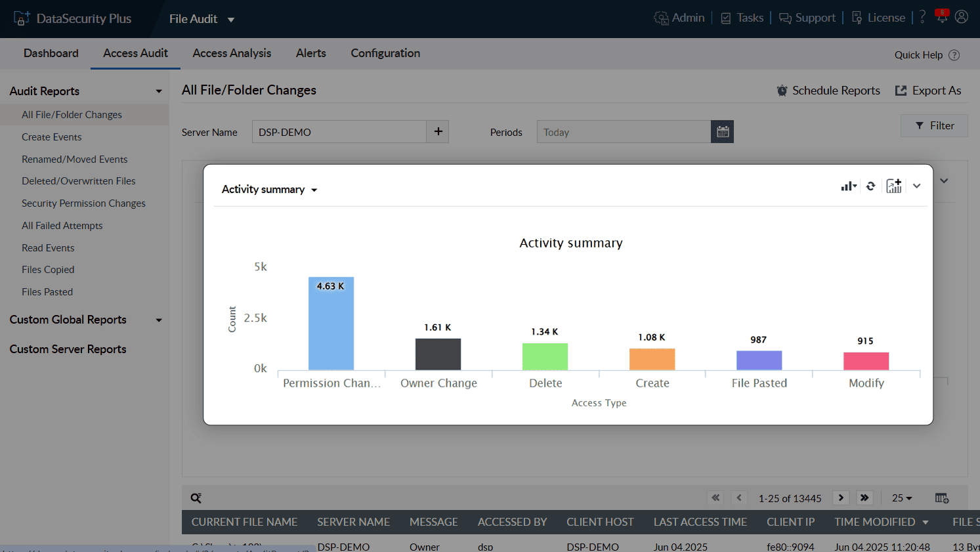The image size is (980, 552).
Task: Open the All Failed Attempts report
Action: [62, 226]
